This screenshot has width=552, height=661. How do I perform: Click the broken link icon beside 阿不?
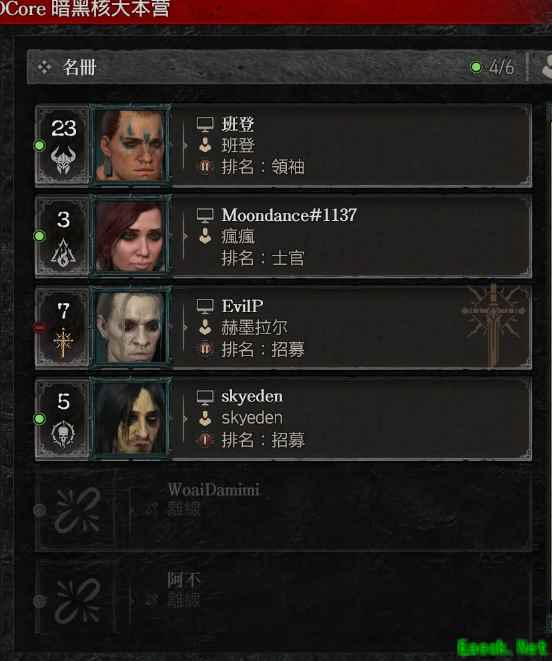tap(78, 601)
